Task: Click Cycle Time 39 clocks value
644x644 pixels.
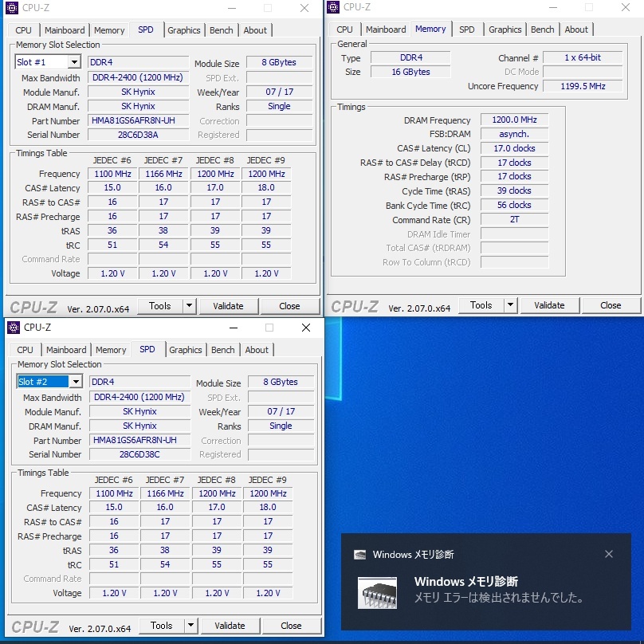Action: pos(514,190)
